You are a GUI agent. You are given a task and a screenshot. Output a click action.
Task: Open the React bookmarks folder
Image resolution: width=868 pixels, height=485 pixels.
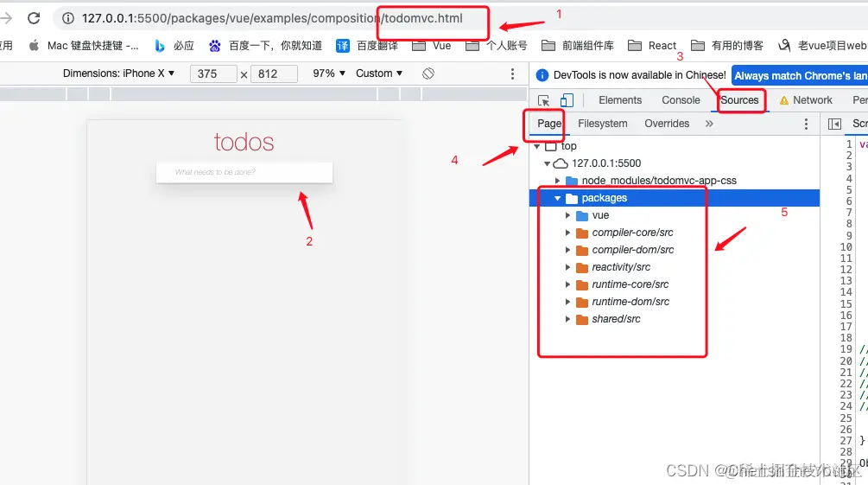pyautogui.click(x=652, y=46)
